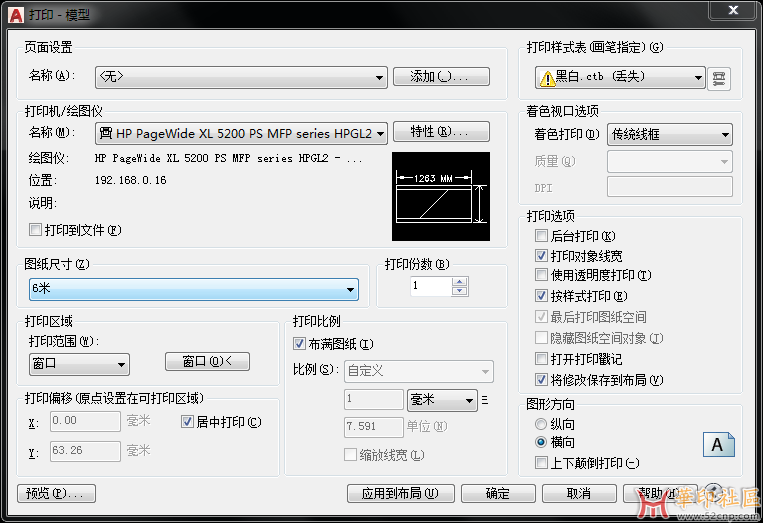This screenshot has height=523, width=763.
Task: Click the printer location text 192.168.0.16
Action: (130, 180)
